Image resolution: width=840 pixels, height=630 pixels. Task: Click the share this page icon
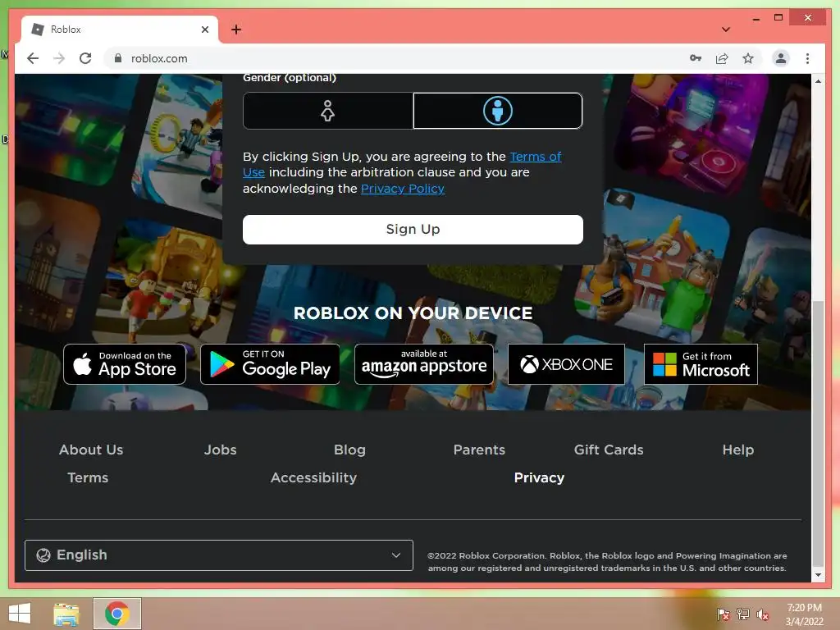722,58
